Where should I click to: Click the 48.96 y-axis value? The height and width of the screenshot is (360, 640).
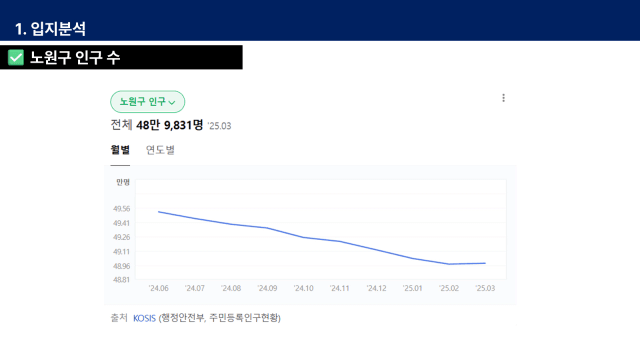[122, 266]
